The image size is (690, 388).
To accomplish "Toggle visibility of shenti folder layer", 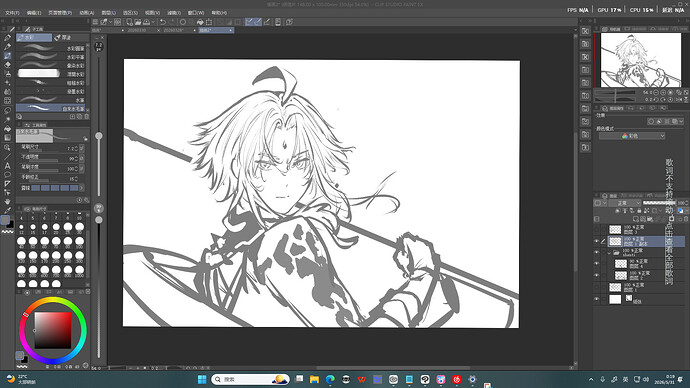I will pos(597,253).
